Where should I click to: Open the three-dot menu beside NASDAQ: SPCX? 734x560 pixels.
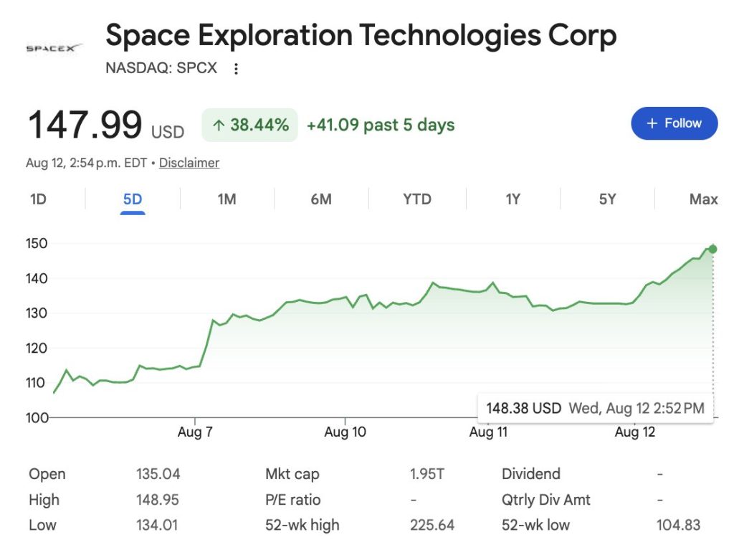(x=236, y=69)
